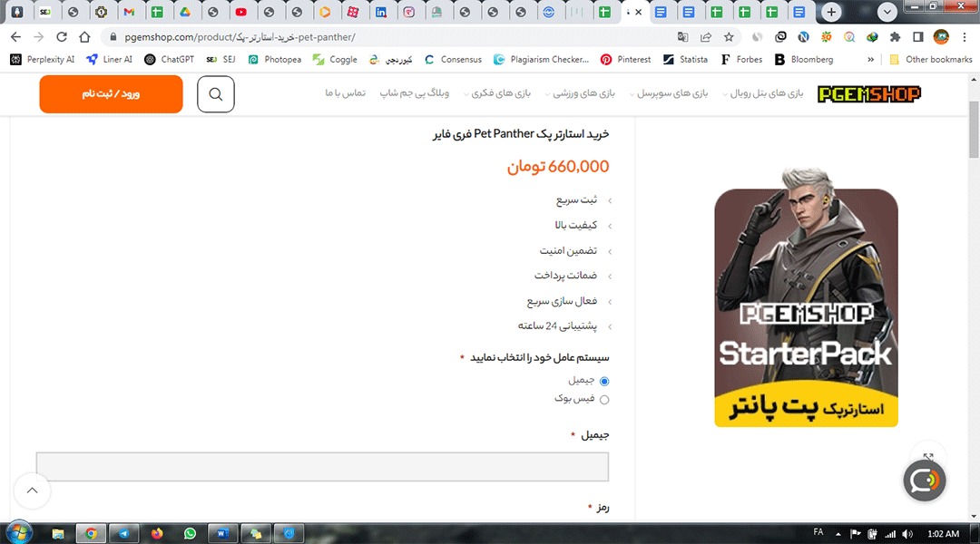Open the PGEMSHOP logo link
This screenshot has height=544, width=980.
tap(869, 92)
